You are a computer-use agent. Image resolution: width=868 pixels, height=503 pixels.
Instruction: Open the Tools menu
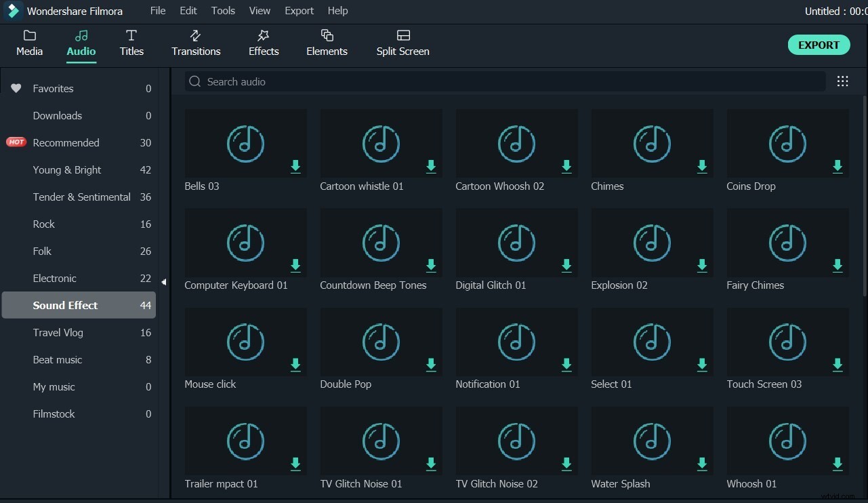[x=223, y=10]
